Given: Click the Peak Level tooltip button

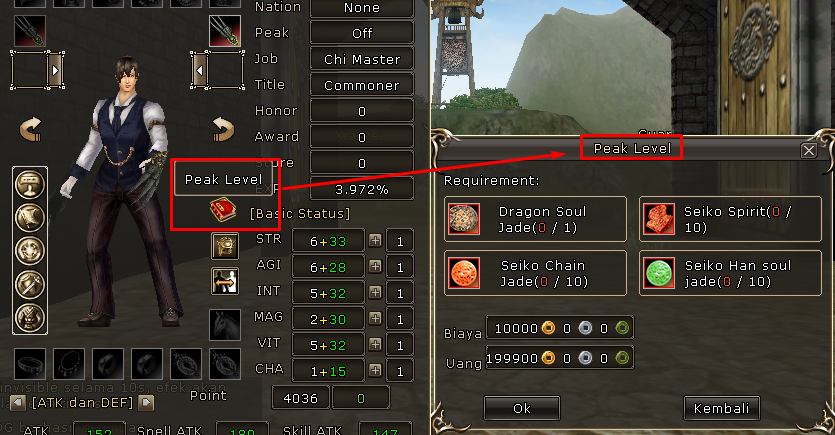Looking at the screenshot, I should (x=223, y=179).
